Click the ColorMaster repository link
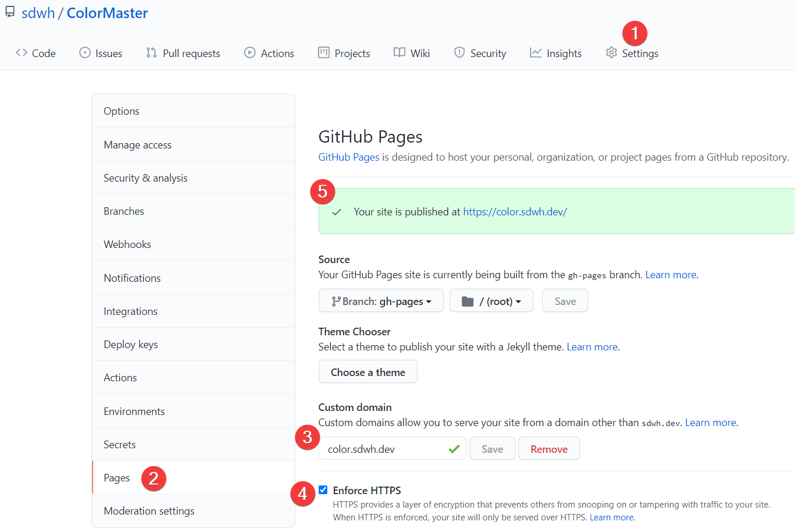 (x=107, y=13)
